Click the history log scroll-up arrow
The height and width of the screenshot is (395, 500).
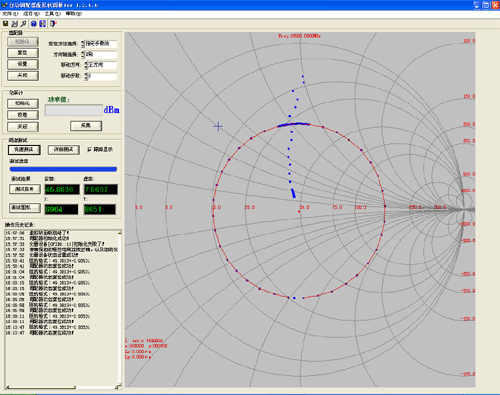pyautogui.click(x=120, y=232)
